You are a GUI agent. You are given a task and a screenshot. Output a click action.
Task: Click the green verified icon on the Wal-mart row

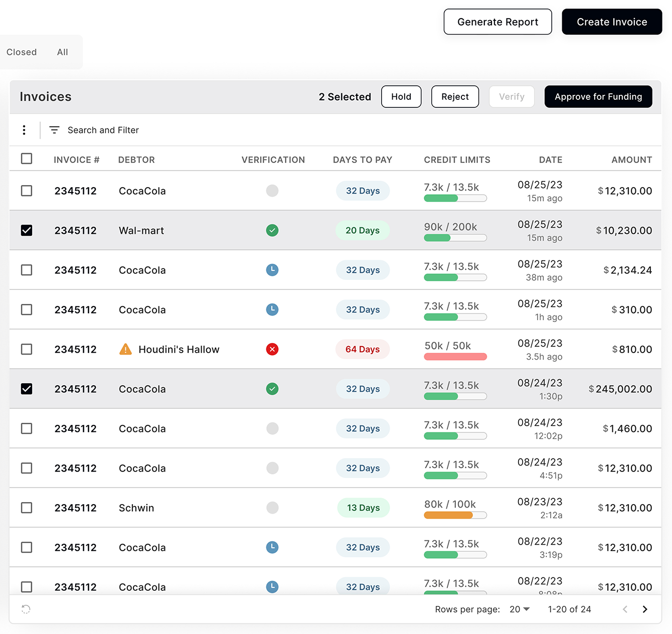coord(272,230)
